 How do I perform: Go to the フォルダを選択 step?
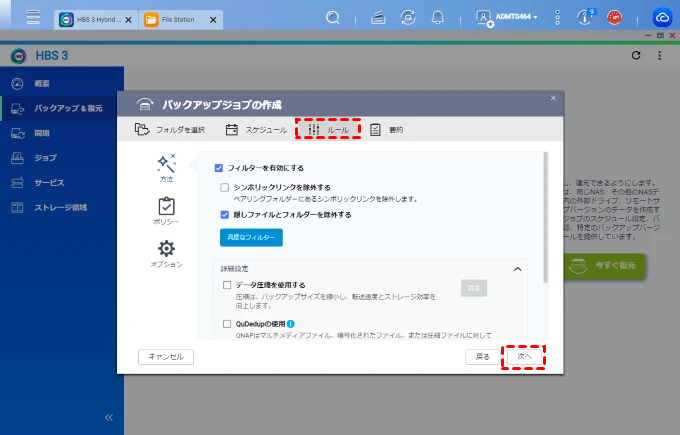(170, 129)
